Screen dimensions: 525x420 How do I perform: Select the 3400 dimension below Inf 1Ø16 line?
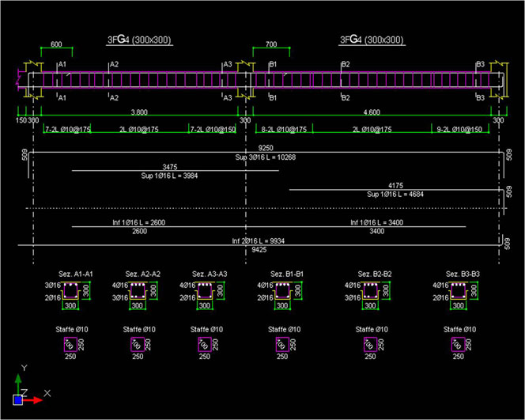(x=376, y=231)
